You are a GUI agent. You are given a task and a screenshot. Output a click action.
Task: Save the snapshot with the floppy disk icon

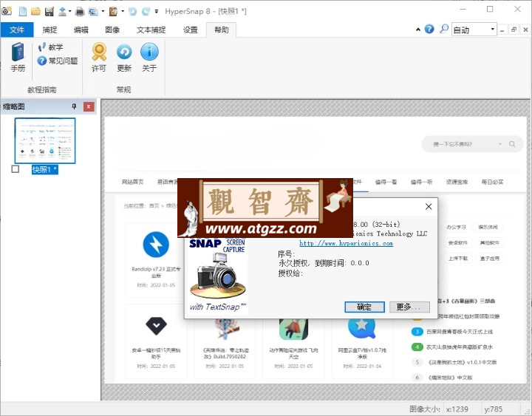[50, 11]
